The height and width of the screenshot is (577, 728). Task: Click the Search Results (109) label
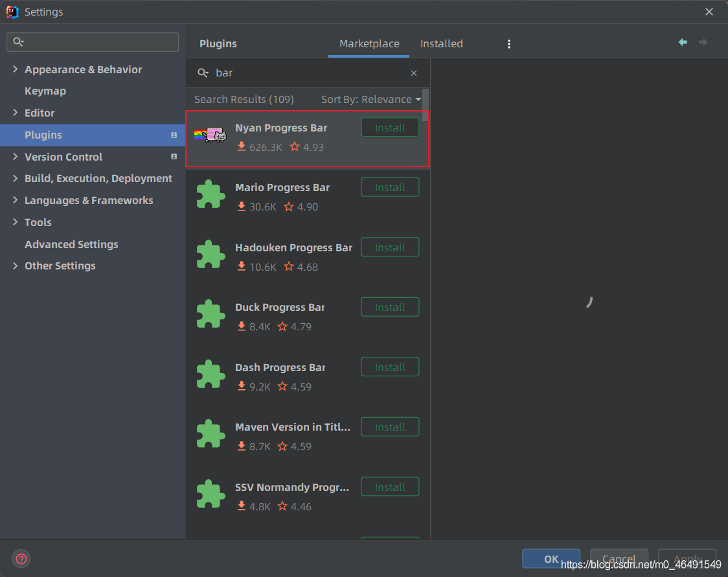click(244, 99)
